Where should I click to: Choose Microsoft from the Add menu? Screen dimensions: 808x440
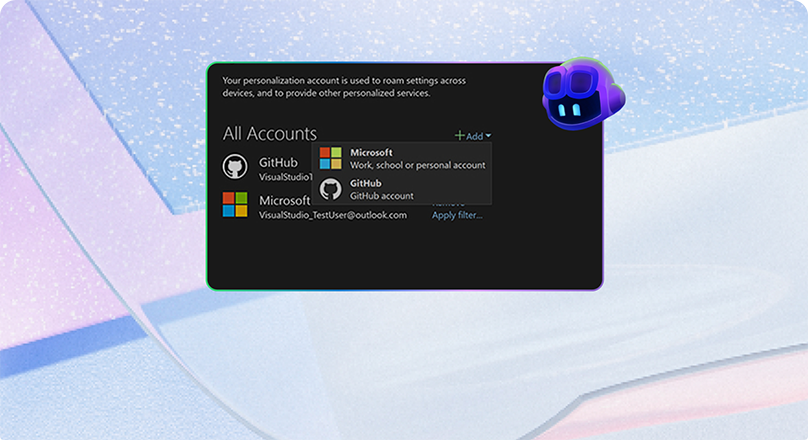pyautogui.click(x=371, y=152)
